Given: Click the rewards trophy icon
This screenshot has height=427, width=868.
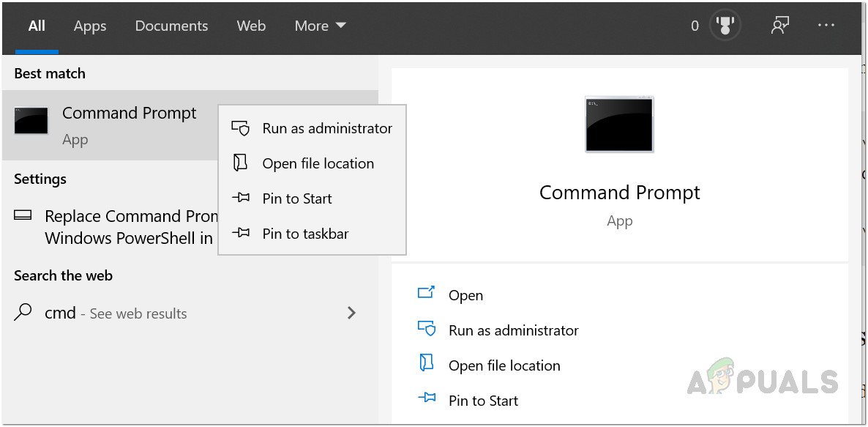Looking at the screenshot, I should [x=725, y=26].
